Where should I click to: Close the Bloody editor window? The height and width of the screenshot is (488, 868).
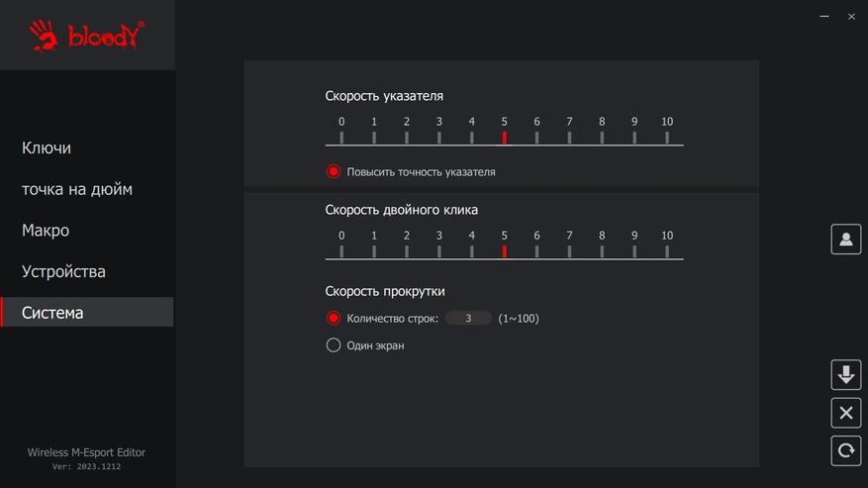[x=851, y=17]
